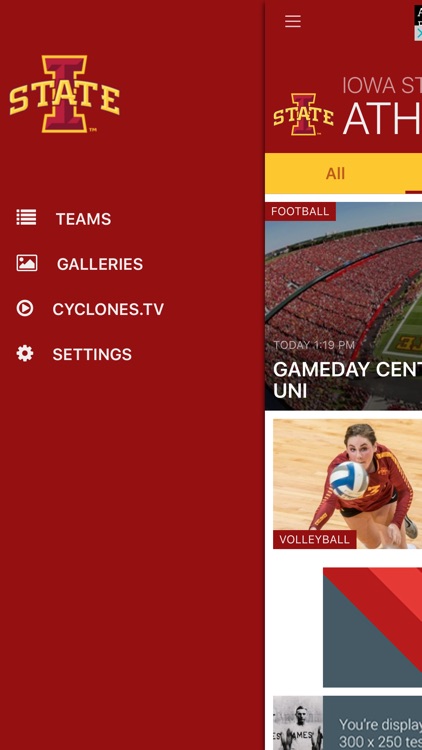Click the Settings gear icon
422x750 pixels.
coord(25,353)
